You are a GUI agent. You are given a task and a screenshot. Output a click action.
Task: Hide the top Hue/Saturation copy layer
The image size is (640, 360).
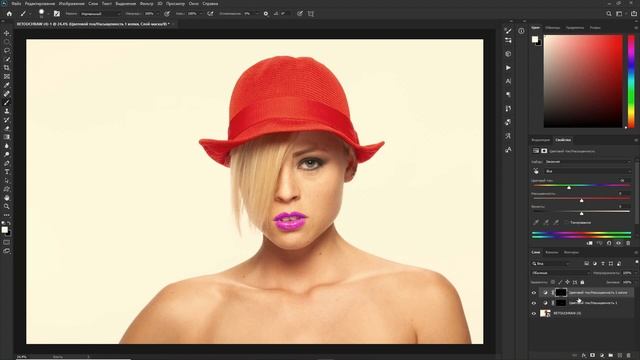click(534, 293)
